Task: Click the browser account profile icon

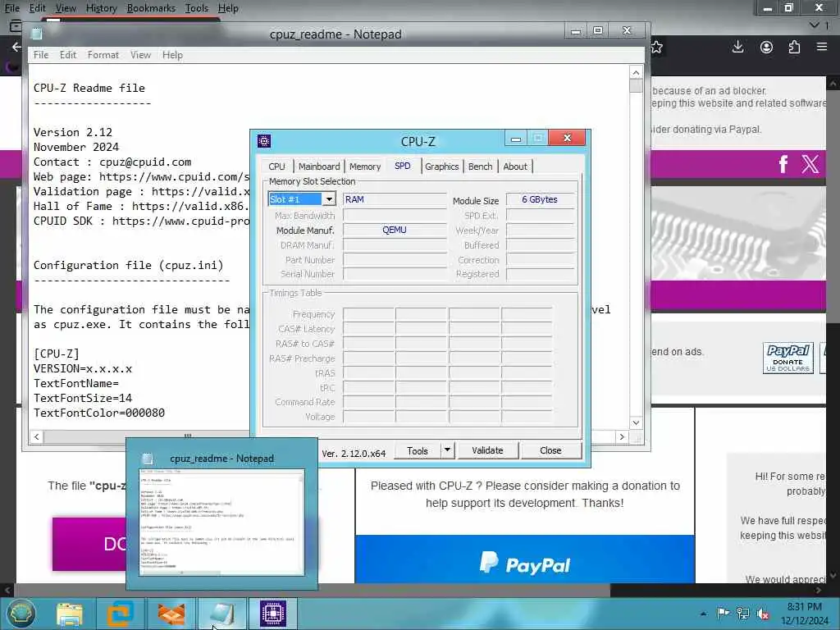Action: [x=767, y=47]
